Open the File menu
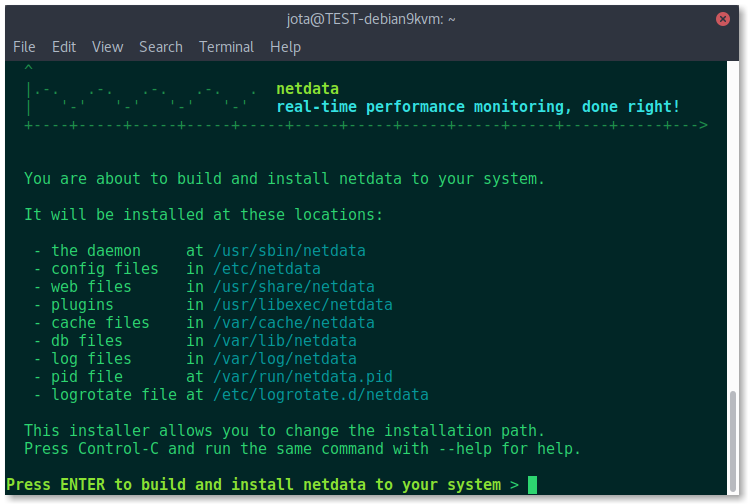The height and width of the screenshot is (504, 748). tap(24, 47)
